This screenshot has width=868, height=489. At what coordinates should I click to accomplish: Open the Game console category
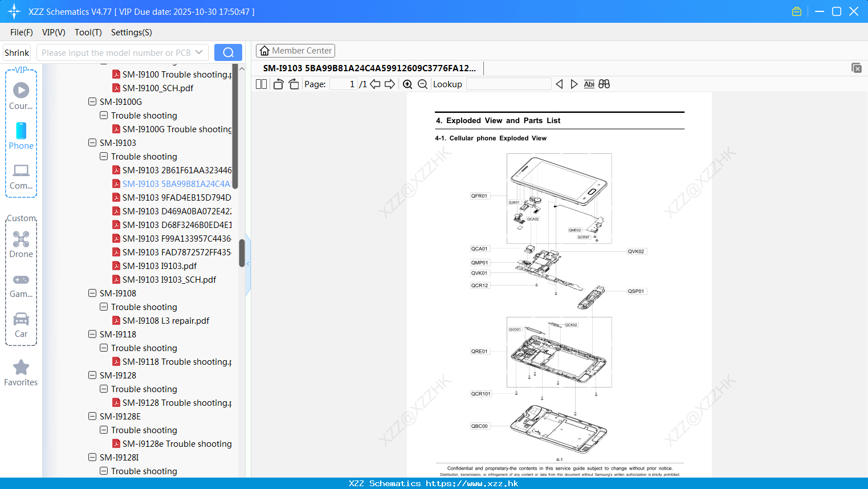21,285
